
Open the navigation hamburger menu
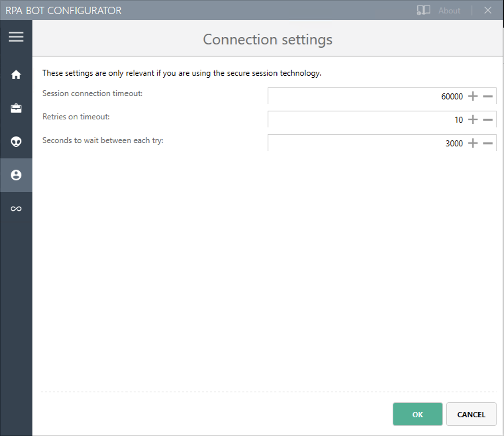click(x=16, y=36)
